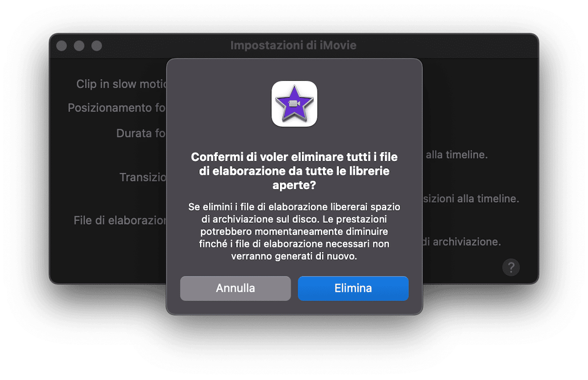The height and width of the screenshot is (380, 588).
Task: Click the dimmed zoom window button
Action: tap(97, 46)
